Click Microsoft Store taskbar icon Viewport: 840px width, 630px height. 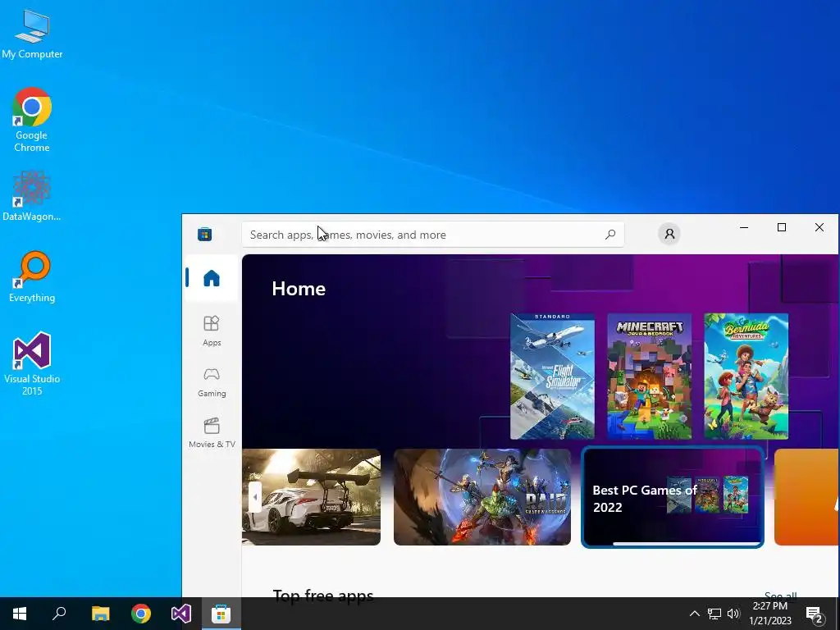[x=221, y=614]
